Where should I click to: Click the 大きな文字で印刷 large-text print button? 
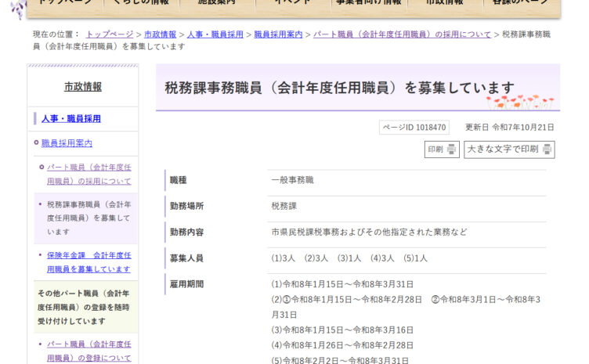509,150
